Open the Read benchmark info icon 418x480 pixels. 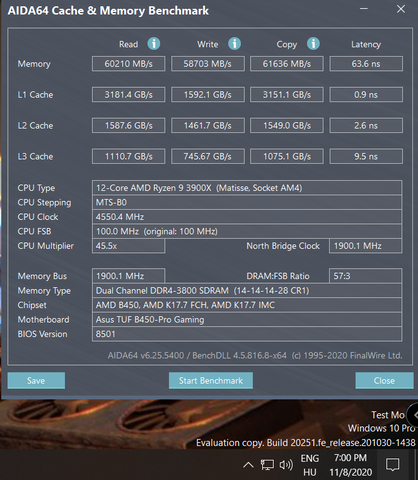tap(154, 44)
